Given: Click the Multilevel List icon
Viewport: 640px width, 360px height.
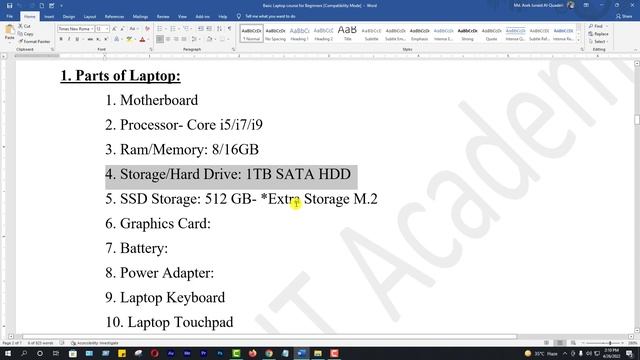Looking at the screenshot, I should pyautogui.click(x=186, y=29).
